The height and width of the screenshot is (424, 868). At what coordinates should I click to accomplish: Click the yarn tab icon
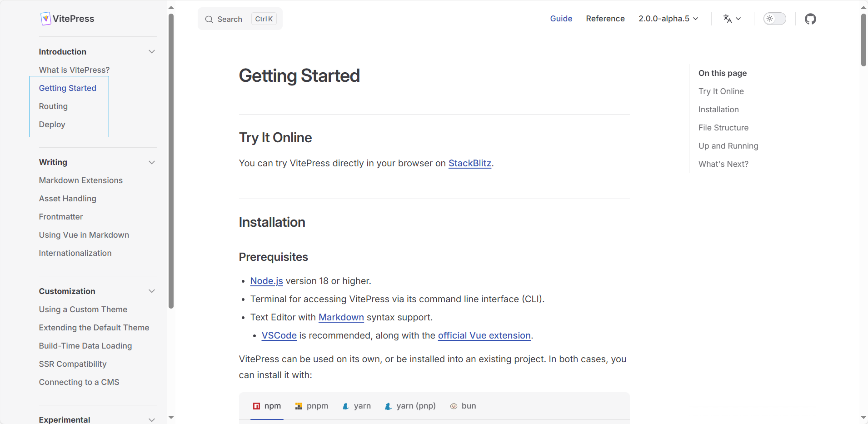[x=346, y=406]
